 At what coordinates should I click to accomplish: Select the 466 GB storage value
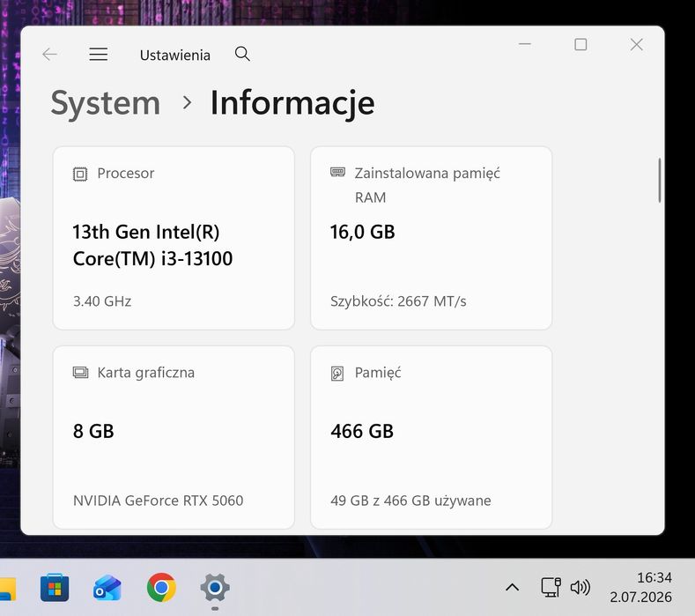tap(362, 431)
